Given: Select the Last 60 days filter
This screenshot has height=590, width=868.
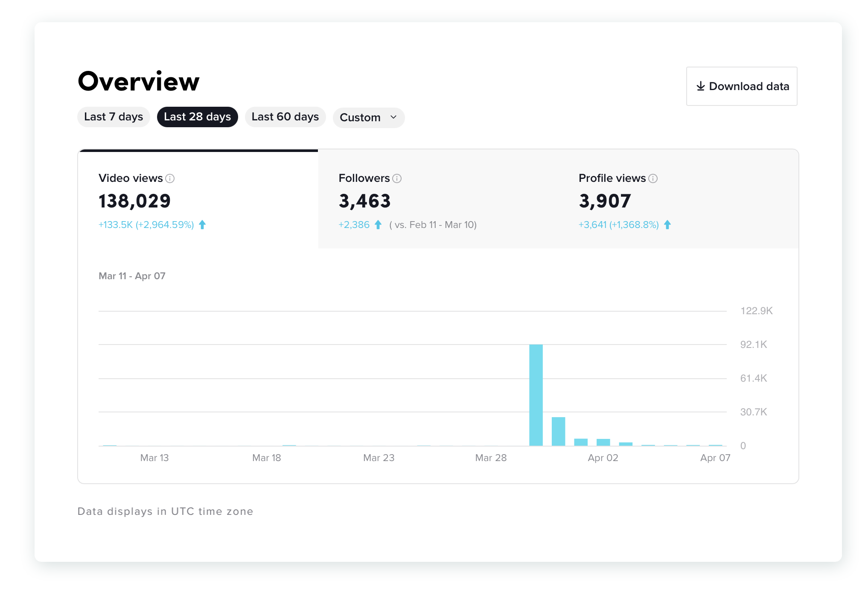Looking at the screenshot, I should tap(285, 117).
